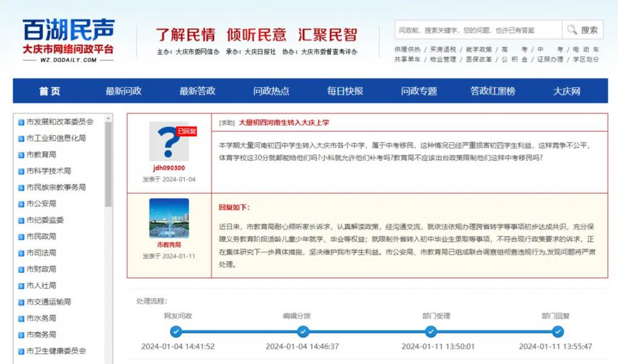
Task: Switch to the 答政红黑榜 tab
Action: coord(493,91)
